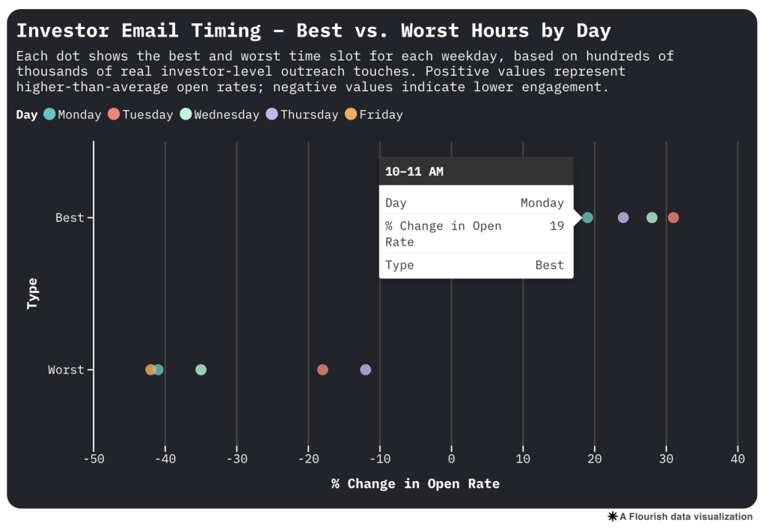Select Monday's teal dot in Best row
The image size is (766, 532).
point(587,218)
